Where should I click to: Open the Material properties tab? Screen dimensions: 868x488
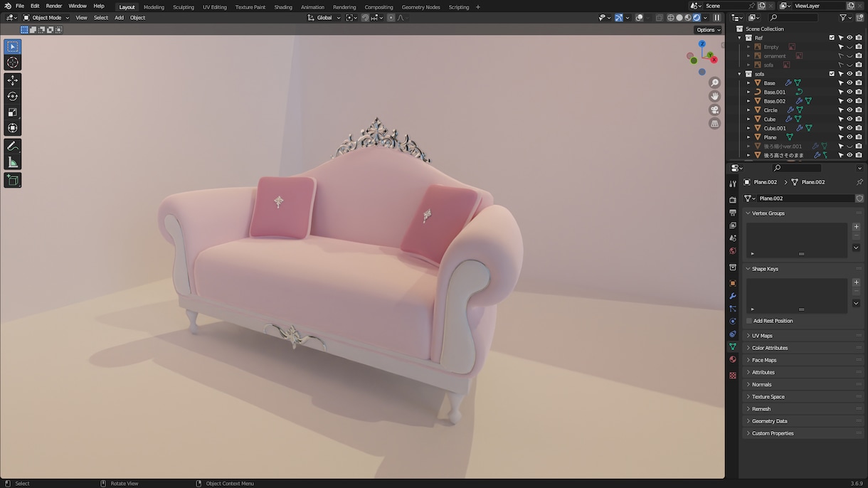(733, 359)
